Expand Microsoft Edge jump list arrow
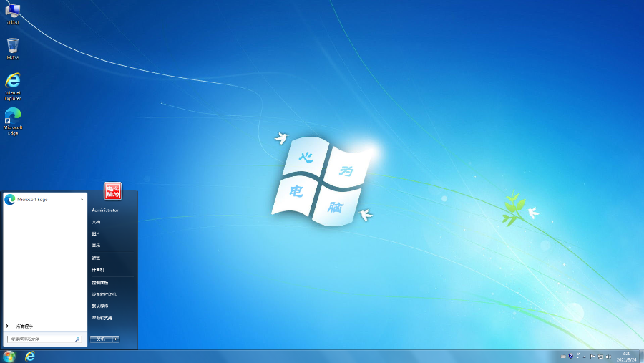This screenshot has height=363, width=644. [82, 199]
